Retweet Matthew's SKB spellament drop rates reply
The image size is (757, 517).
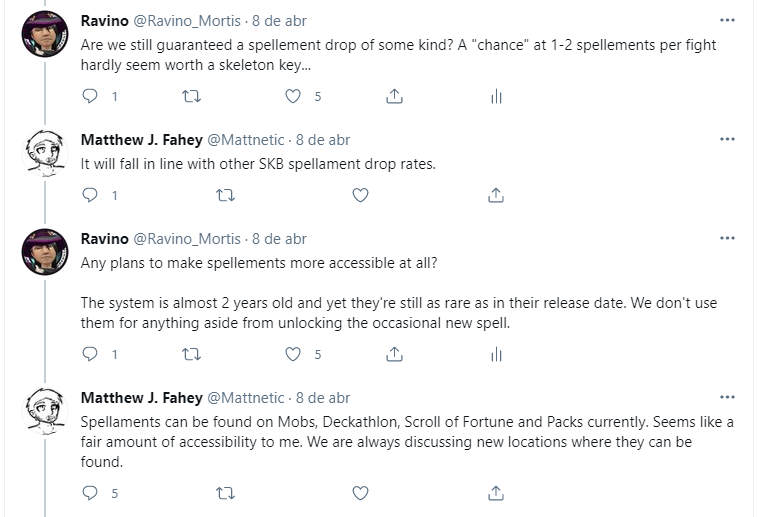click(225, 196)
